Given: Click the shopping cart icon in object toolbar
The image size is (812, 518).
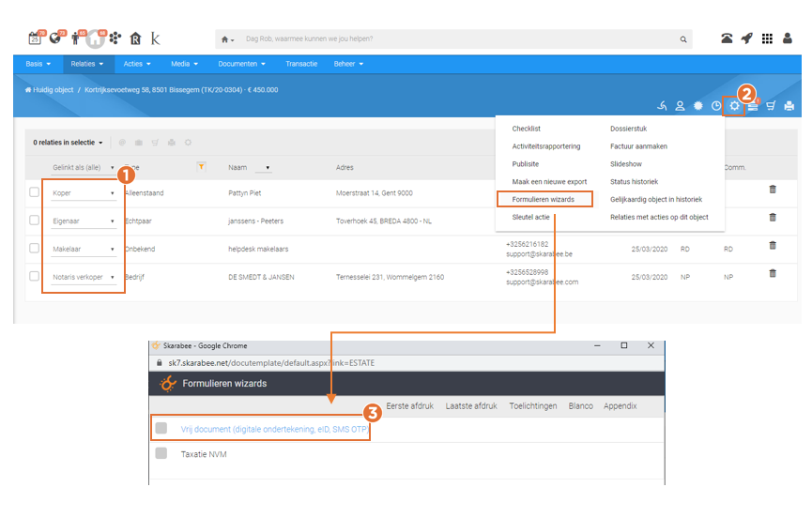Looking at the screenshot, I should tap(771, 105).
